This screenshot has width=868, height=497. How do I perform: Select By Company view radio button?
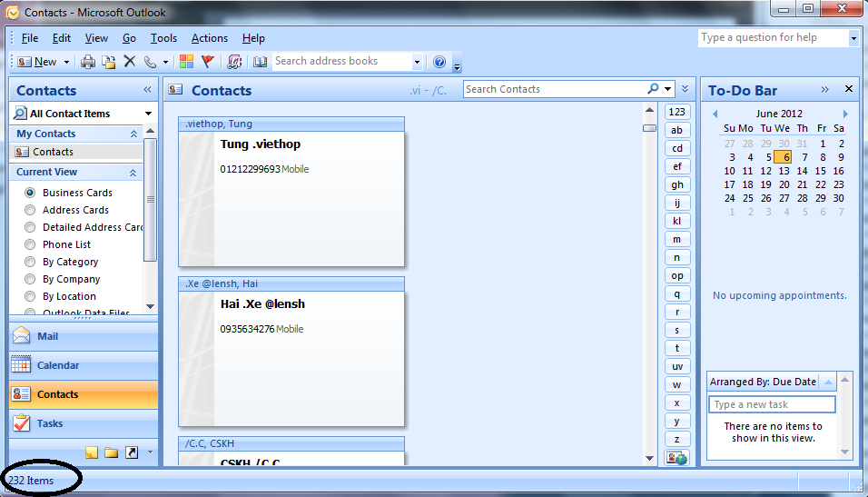(x=30, y=279)
